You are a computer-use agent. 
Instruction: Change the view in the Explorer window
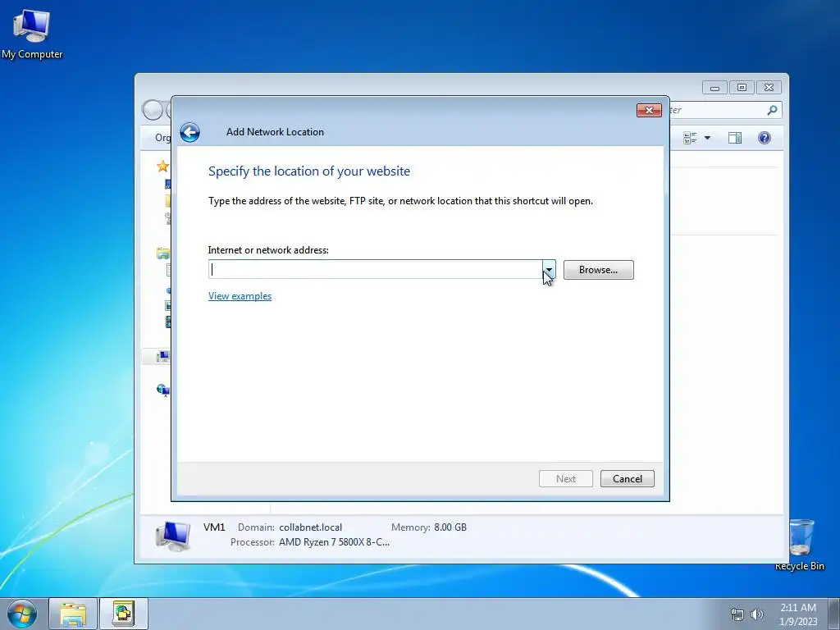[x=690, y=138]
